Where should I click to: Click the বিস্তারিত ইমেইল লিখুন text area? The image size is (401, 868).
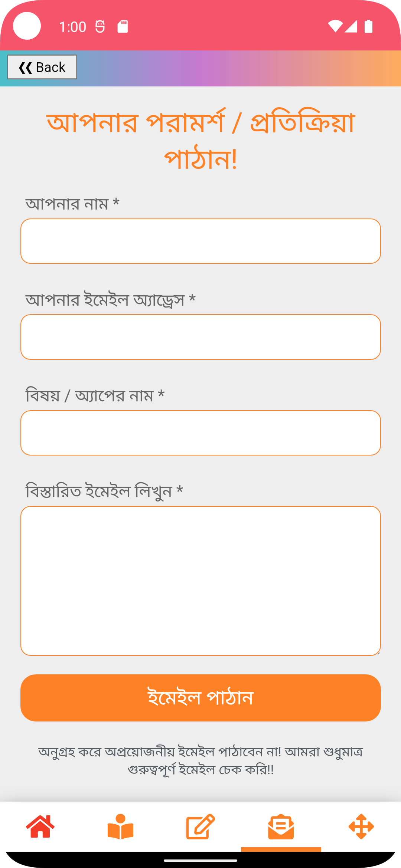tap(200, 581)
